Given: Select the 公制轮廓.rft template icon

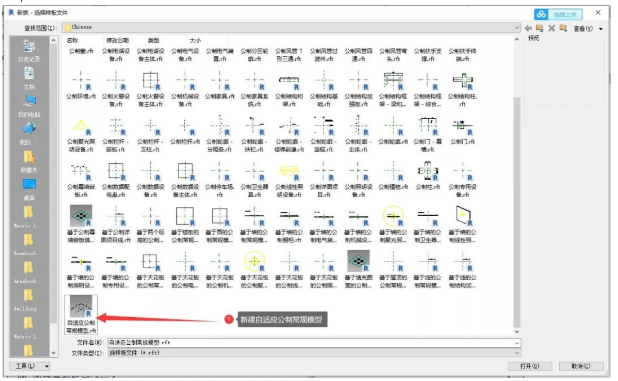Looking at the screenshot, I should pos(393,126).
